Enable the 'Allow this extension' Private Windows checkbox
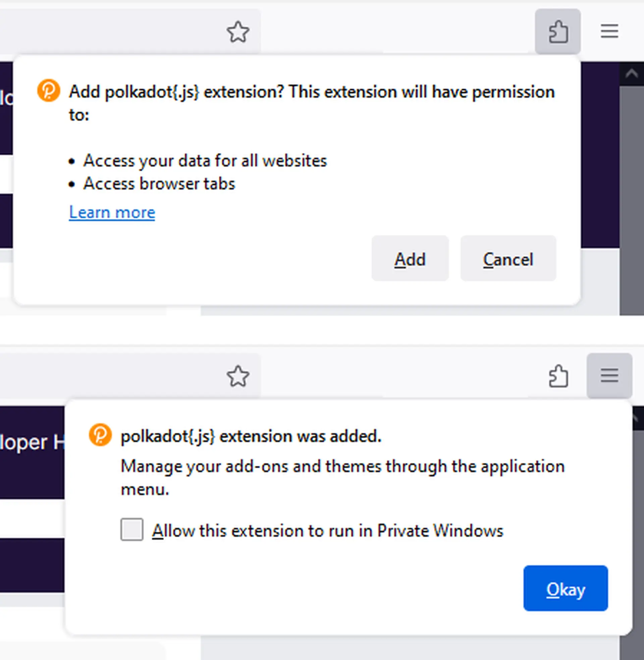The image size is (644, 660). [x=132, y=529]
